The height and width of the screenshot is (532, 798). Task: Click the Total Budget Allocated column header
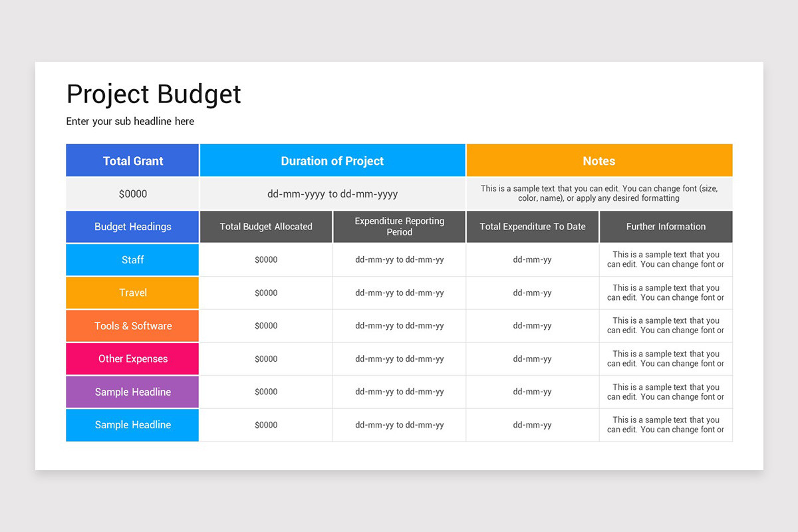point(265,227)
